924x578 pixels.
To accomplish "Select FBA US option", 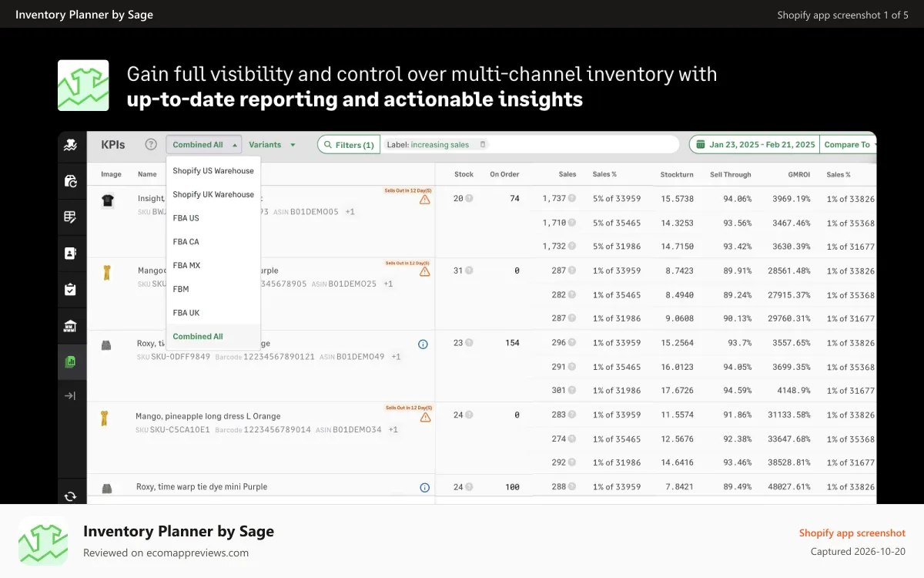I will tap(213, 218).
